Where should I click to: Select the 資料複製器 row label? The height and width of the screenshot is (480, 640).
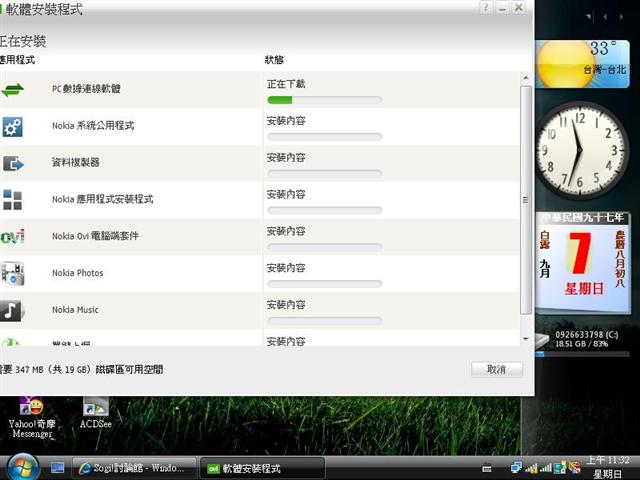[x=76, y=162]
